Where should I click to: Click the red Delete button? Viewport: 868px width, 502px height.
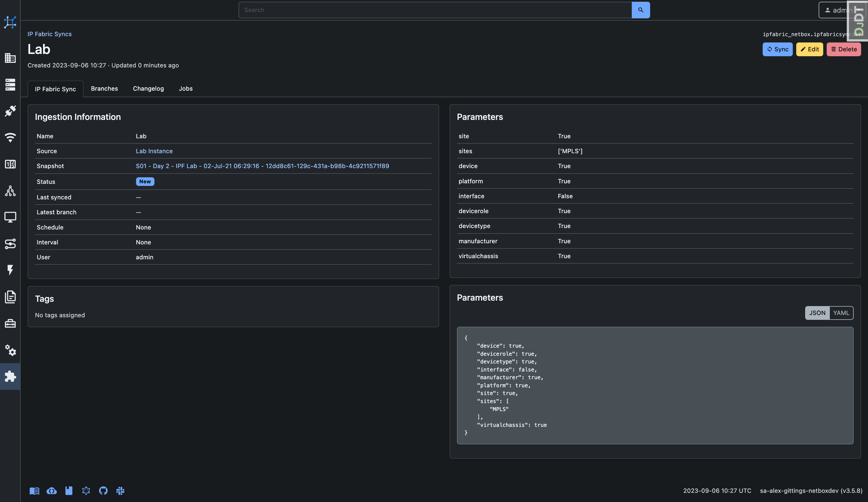844,49
